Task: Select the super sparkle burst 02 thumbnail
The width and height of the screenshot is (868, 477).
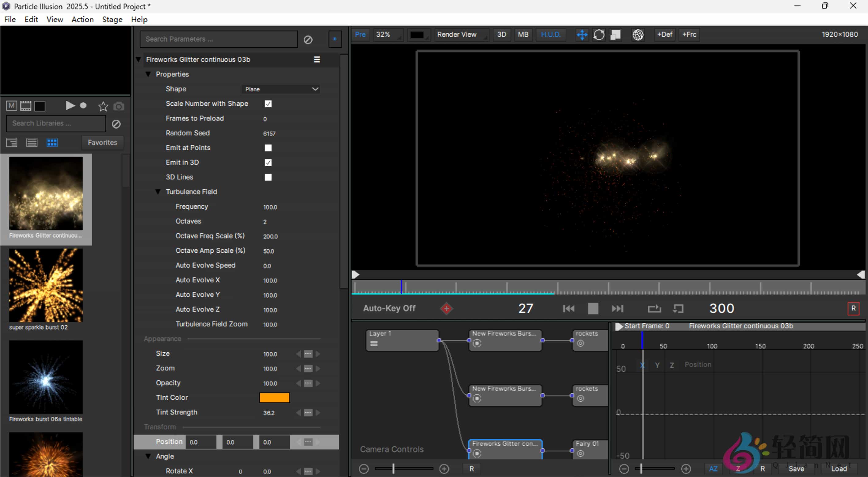Action: (x=46, y=285)
